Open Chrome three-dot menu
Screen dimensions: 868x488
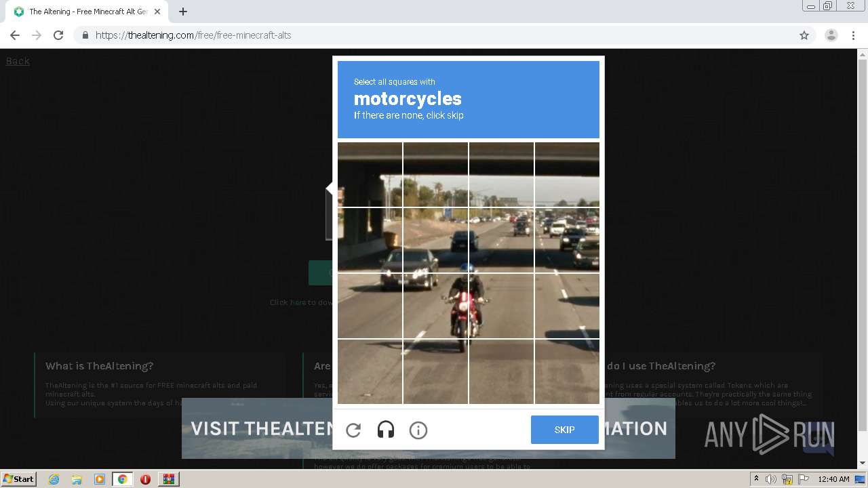tap(854, 35)
